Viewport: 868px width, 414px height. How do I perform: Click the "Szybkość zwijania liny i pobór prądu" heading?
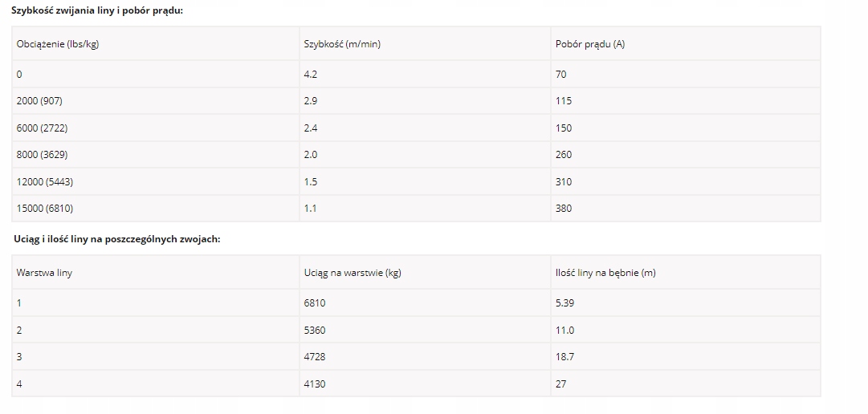[x=97, y=11]
